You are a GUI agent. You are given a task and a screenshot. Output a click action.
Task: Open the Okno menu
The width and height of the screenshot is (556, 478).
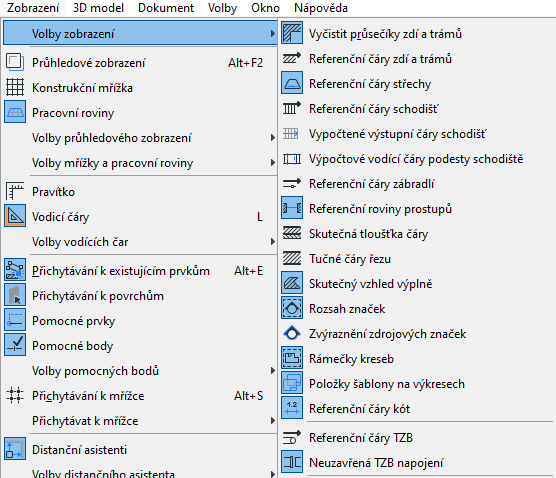tap(265, 8)
